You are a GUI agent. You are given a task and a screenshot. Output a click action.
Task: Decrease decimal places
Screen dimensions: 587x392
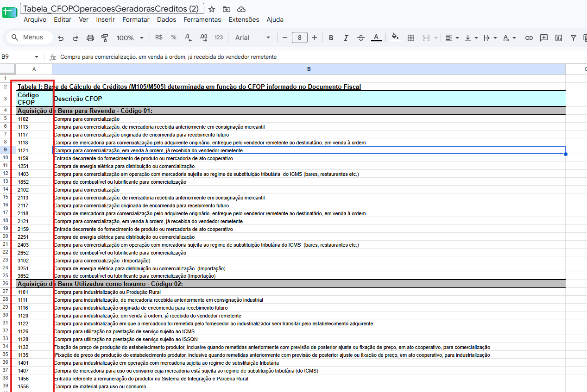(188, 37)
